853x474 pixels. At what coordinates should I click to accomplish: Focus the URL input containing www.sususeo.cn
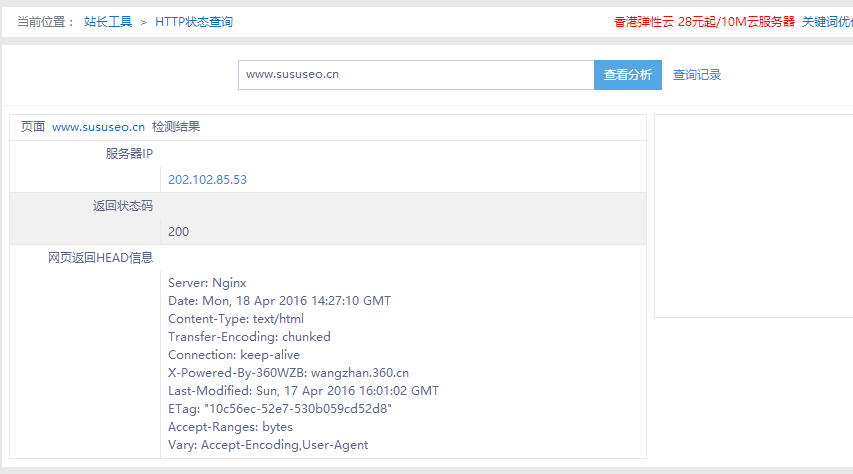tap(415, 75)
